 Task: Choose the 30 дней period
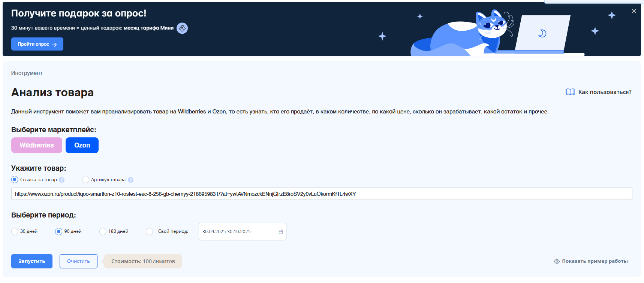[x=15, y=231]
